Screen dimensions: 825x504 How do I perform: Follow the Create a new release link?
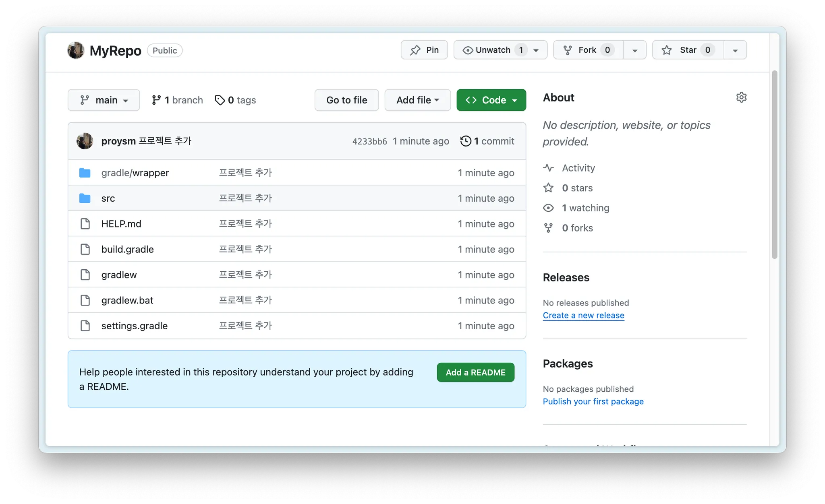(583, 316)
